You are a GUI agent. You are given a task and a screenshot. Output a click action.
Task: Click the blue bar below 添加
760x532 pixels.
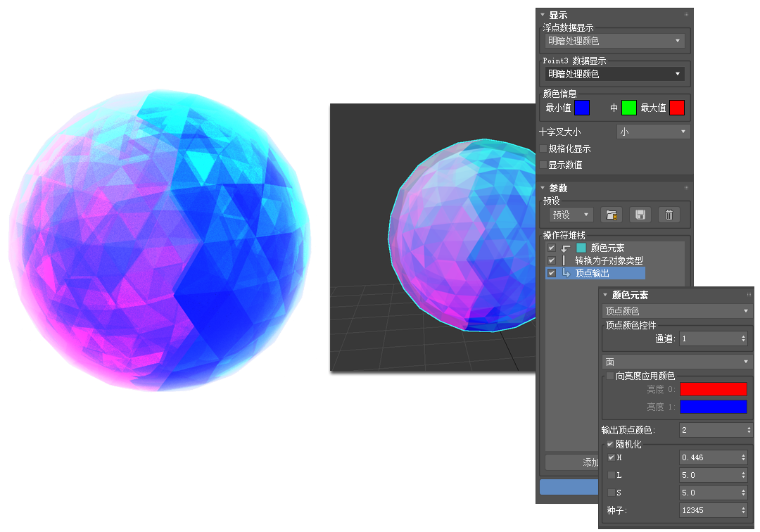[x=569, y=487]
